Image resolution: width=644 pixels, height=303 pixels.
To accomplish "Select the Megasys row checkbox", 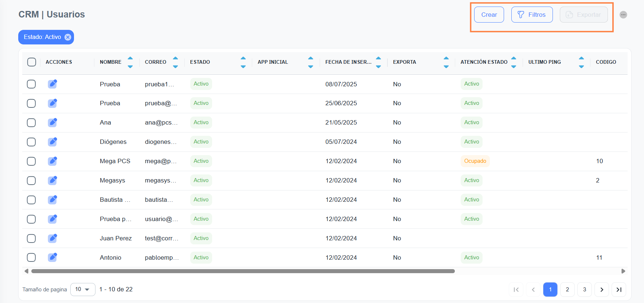I will pos(31,180).
